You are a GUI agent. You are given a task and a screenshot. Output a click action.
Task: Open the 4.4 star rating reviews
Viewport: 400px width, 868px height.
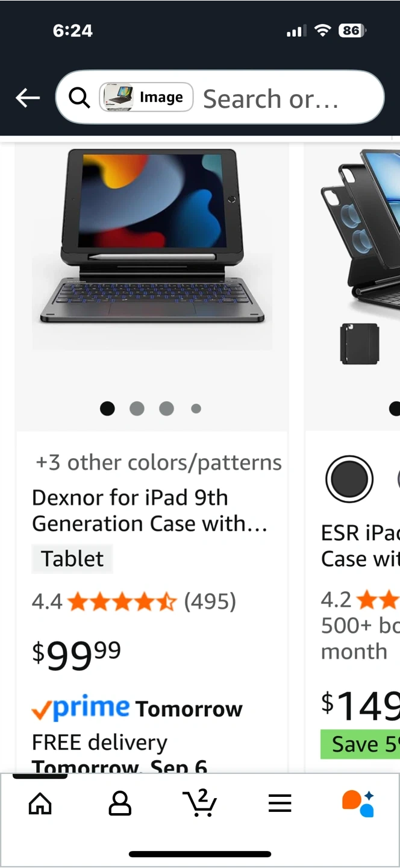coord(134,601)
